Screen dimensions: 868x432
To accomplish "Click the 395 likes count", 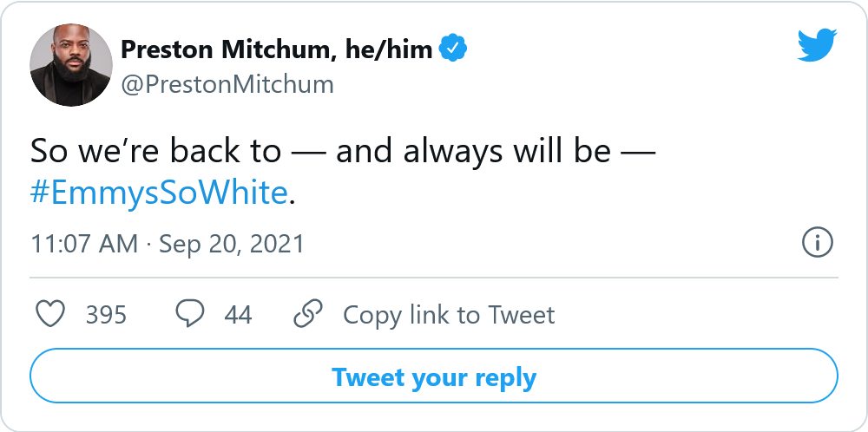I will pyautogui.click(x=106, y=314).
